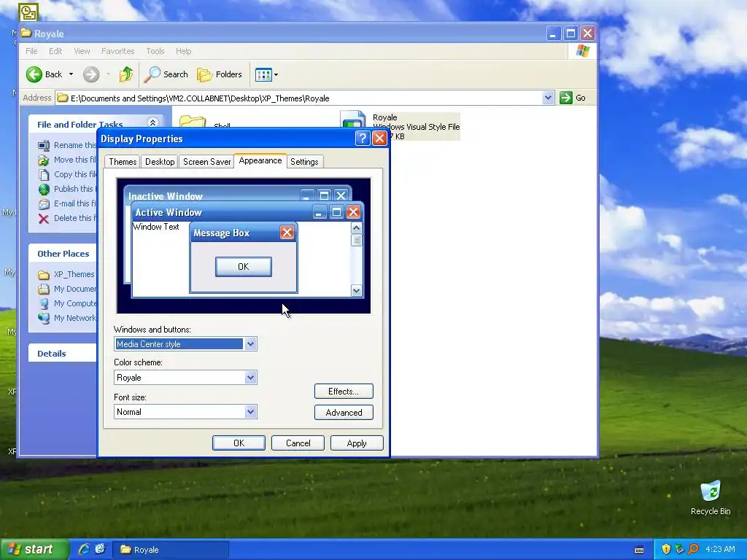Open My Computer link in Other Places
Viewport: 747px width, 560px height.
[x=75, y=303]
